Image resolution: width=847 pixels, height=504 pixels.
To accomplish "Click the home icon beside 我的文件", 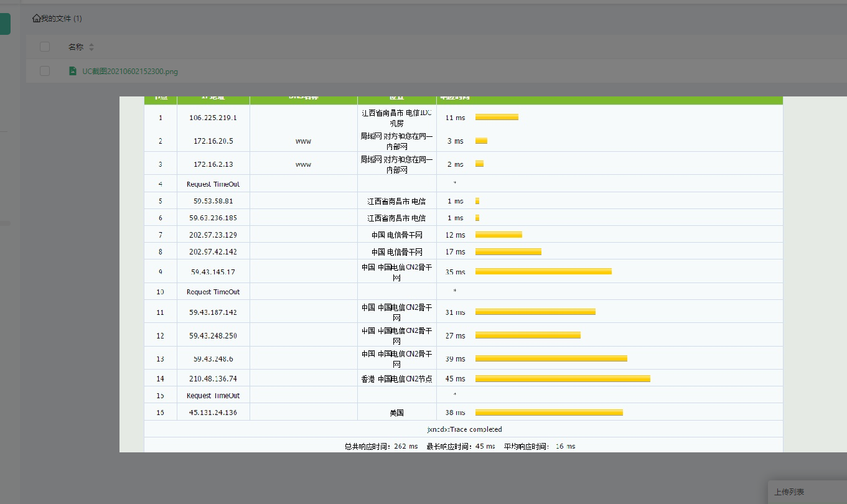I will tap(36, 19).
